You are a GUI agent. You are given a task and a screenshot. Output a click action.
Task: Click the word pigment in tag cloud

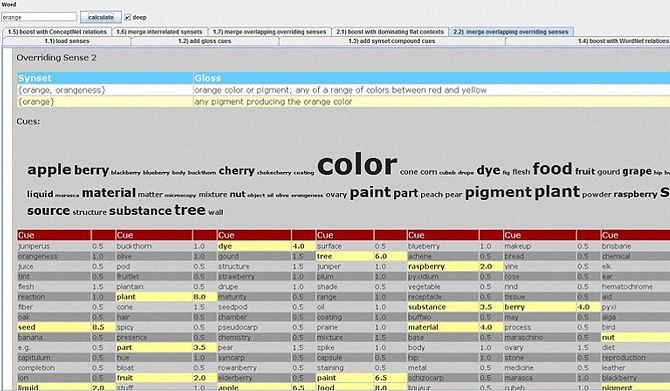pos(498,192)
